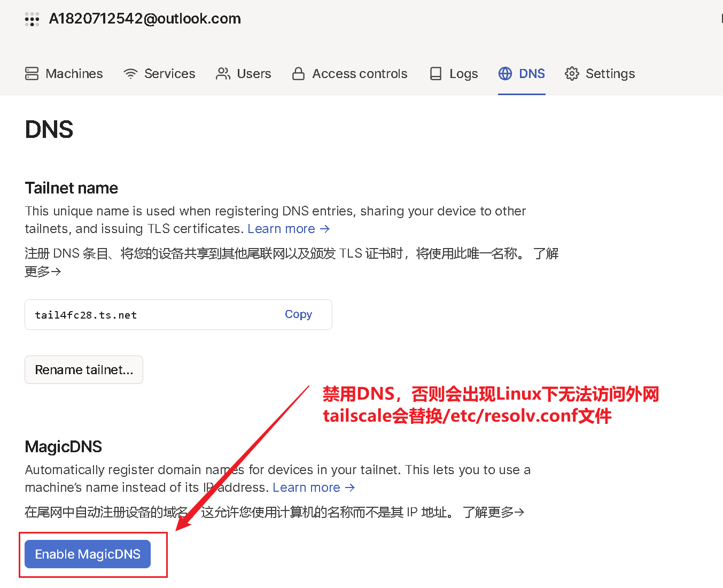Click the Tailnet name section heading
The image size is (723, 588).
coord(71,188)
